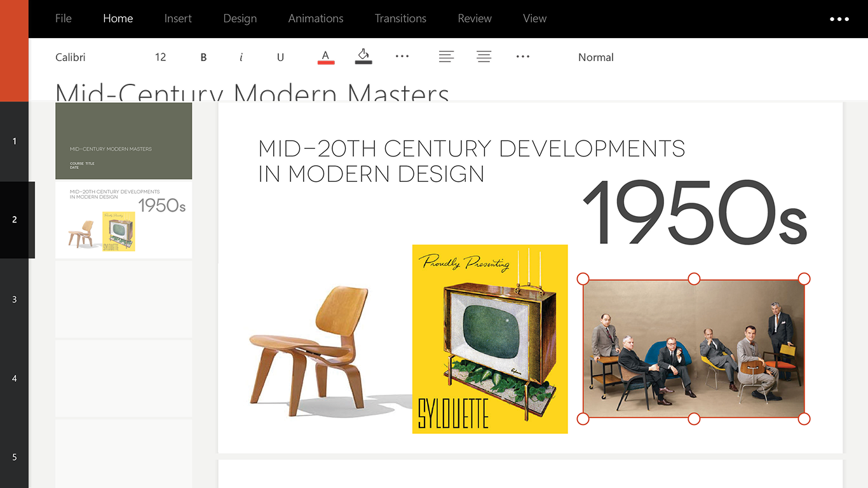Viewport: 868px width, 488px height.
Task: Open the top-right more options ellipsis
Action: point(839,19)
